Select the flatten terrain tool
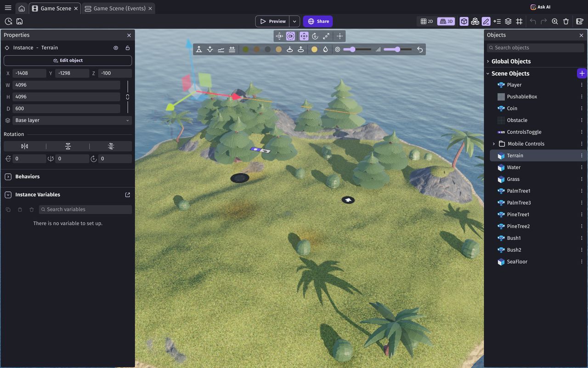 232,49
